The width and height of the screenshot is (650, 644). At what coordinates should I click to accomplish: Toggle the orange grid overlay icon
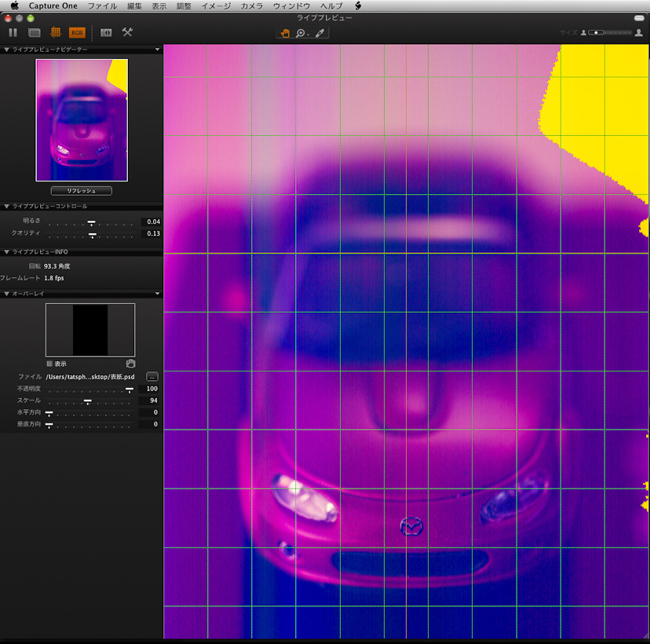[56, 32]
